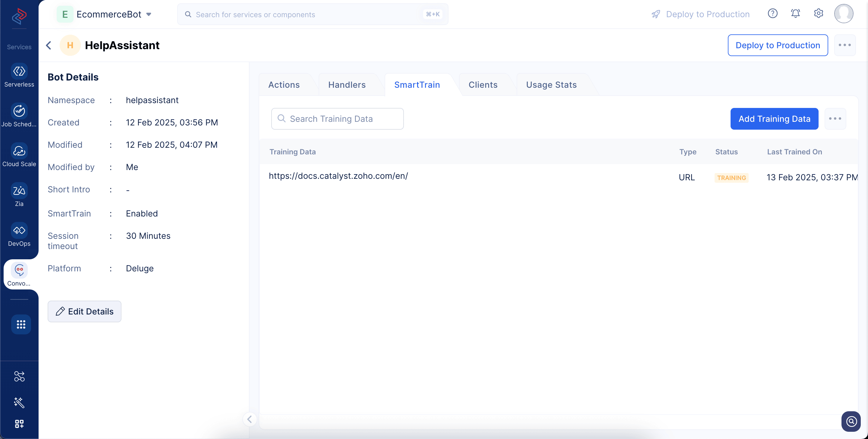Click the Status column header
The width and height of the screenshot is (868, 439).
pyautogui.click(x=726, y=152)
